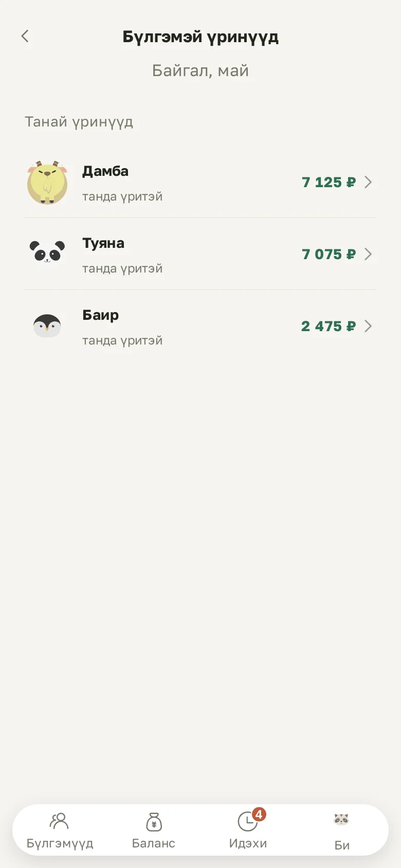
Task: Open Баир's penguin avatar
Action: click(47, 325)
